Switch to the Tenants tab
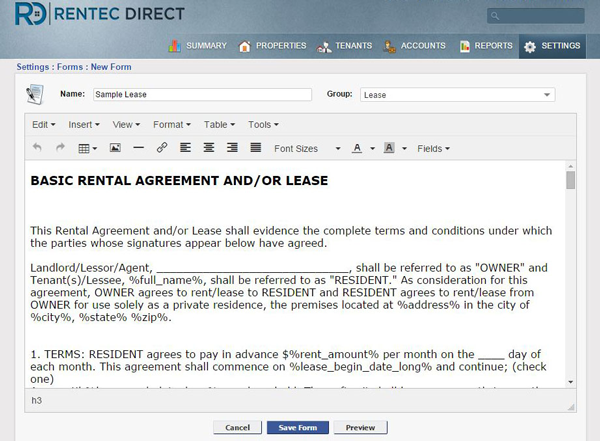600x441 pixels. click(x=345, y=46)
